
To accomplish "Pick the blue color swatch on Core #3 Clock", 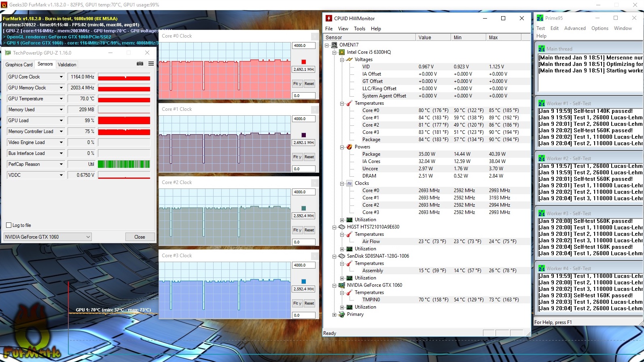I will [304, 282].
